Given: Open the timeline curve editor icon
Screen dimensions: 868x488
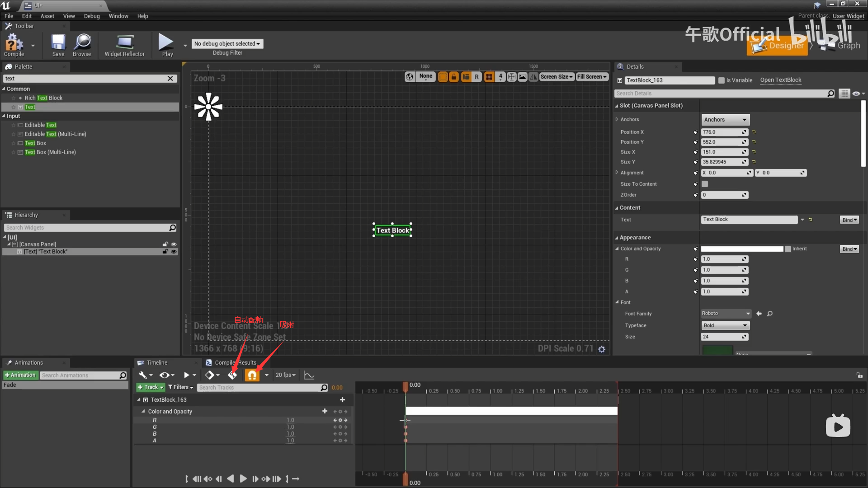Looking at the screenshot, I should (x=309, y=375).
